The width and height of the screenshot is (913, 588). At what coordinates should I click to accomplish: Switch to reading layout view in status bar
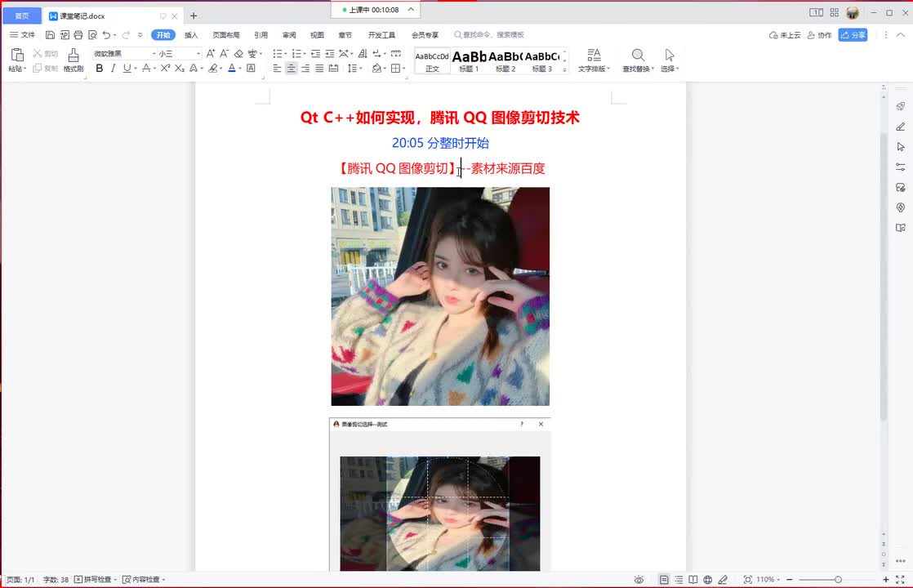coord(693,580)
